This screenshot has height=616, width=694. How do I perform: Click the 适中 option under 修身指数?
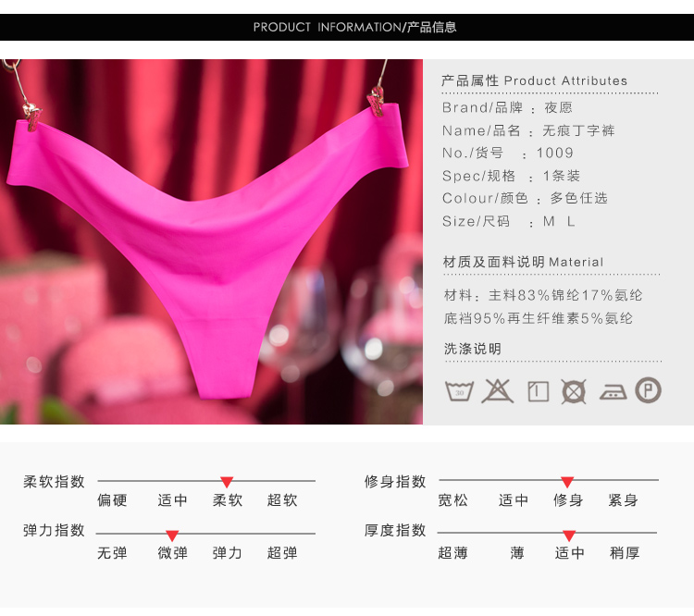[x=514, y=500]
